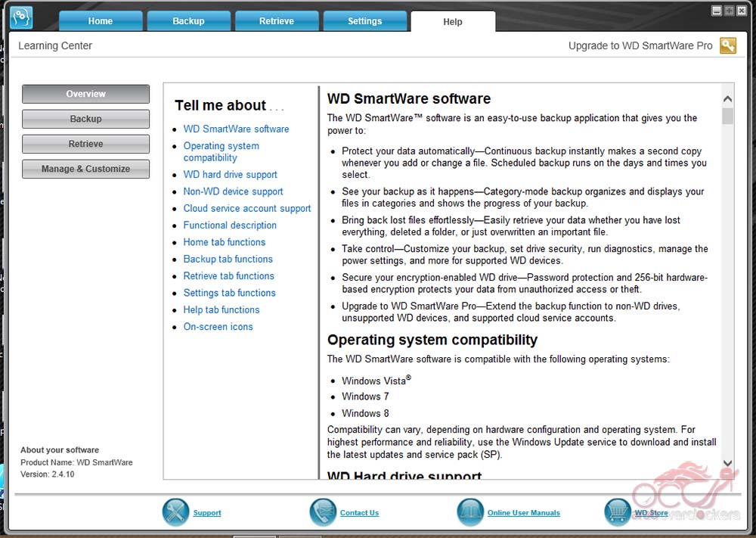Switch to the Home tab
Image resolution: width=756 pixels, height=538 pixels.
point(101,21)
